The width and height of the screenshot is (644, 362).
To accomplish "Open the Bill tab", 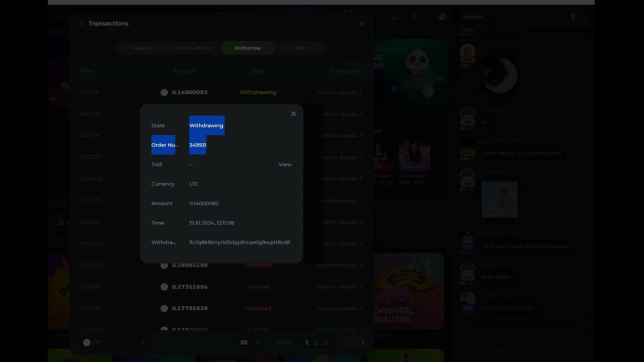I will (301, 48).
